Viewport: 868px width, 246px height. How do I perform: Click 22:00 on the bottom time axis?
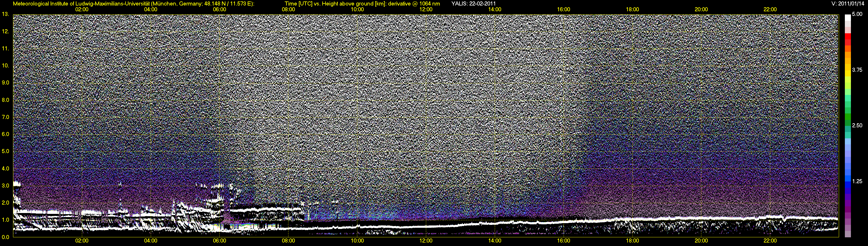coord(770,241)
